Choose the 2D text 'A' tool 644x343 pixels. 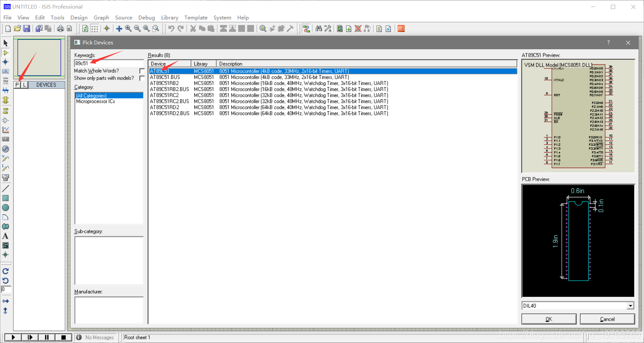pyautogui.click(x=6, y=236)
